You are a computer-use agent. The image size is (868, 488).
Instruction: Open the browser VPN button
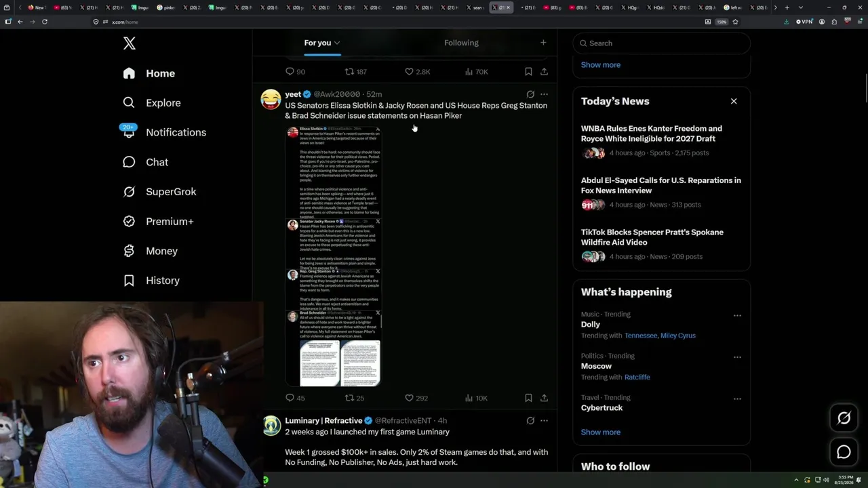point(804,22)
